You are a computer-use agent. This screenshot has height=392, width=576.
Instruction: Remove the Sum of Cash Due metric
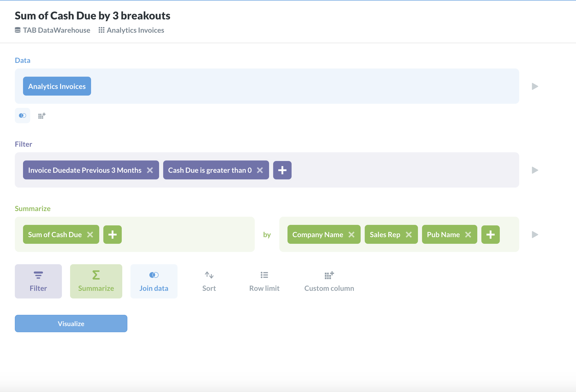90,234
